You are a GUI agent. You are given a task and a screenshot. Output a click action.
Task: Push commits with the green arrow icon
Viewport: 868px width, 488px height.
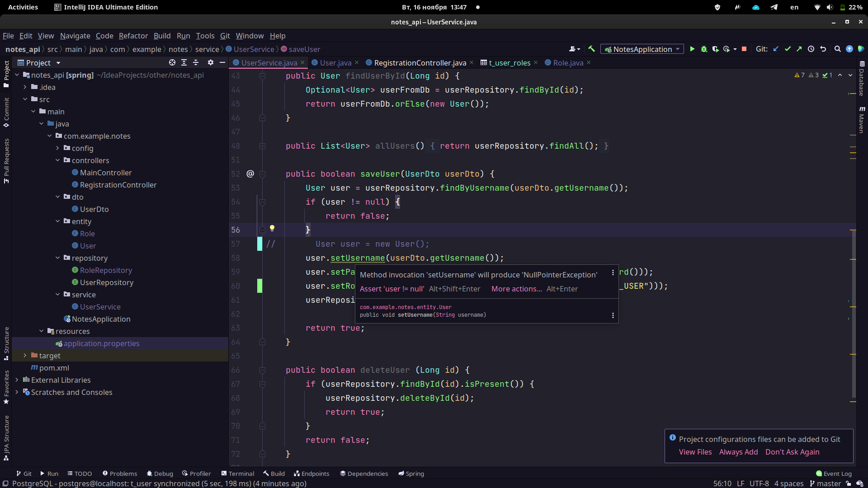[x=799, y=49]
